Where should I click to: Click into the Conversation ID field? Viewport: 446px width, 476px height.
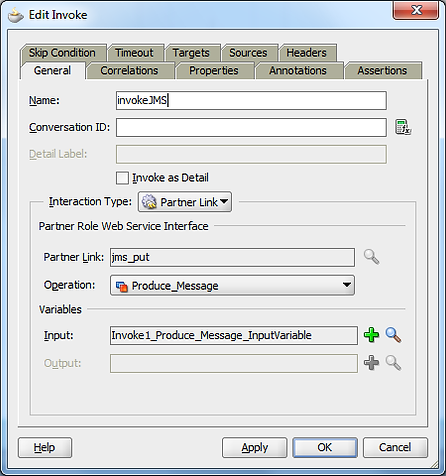(251, 127)
